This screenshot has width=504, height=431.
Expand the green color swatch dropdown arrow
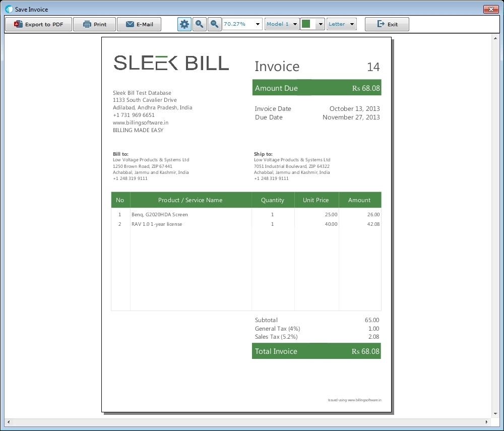click(x=321, y=24)
